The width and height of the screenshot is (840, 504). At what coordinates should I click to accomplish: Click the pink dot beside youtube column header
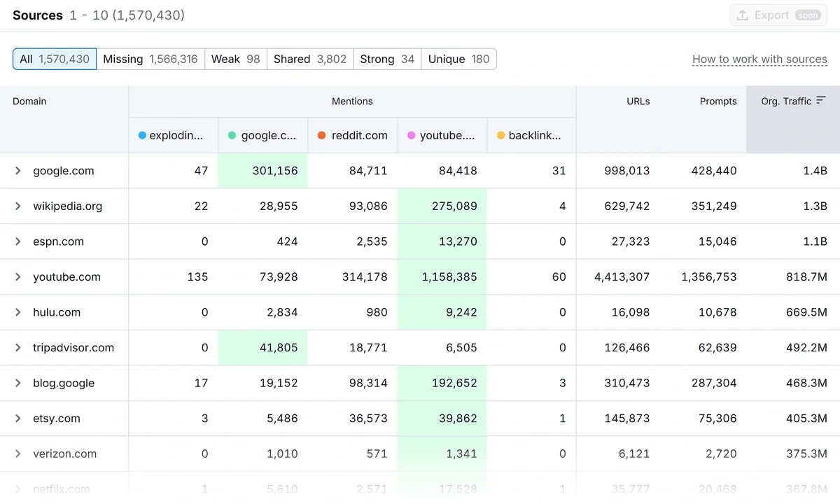[411, 136]
